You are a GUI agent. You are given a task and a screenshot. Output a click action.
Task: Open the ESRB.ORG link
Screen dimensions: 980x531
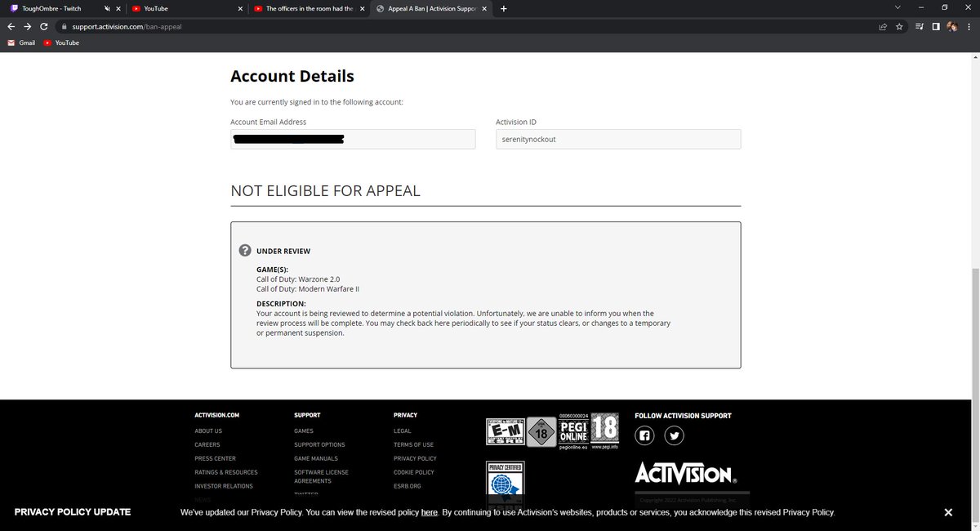click(x=408, y=486)
